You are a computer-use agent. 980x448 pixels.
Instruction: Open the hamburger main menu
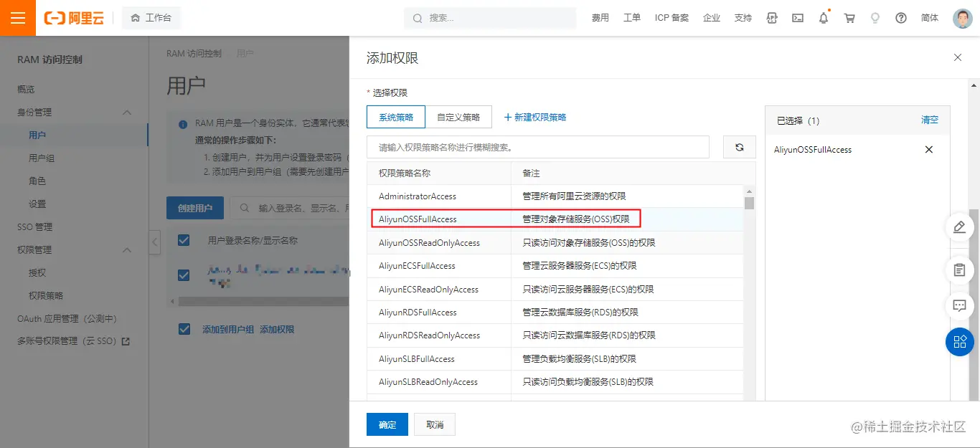click(x=18, y=18)
